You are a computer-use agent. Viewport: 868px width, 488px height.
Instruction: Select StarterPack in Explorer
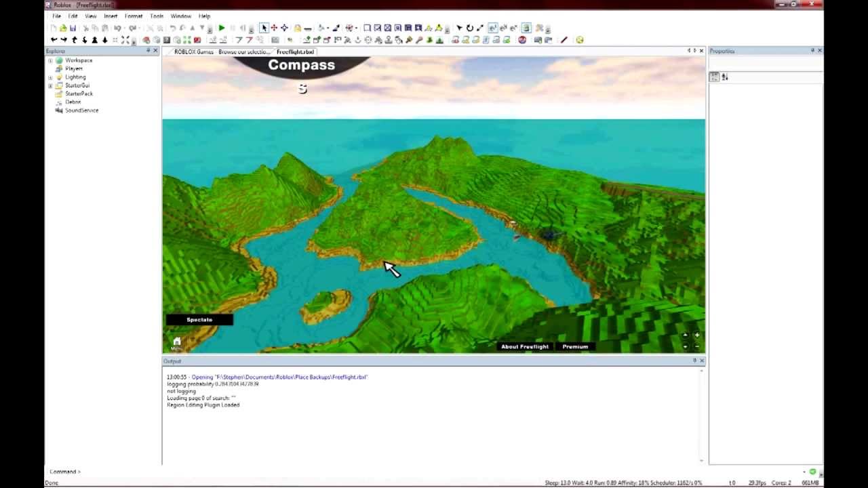tap(79, 94)
